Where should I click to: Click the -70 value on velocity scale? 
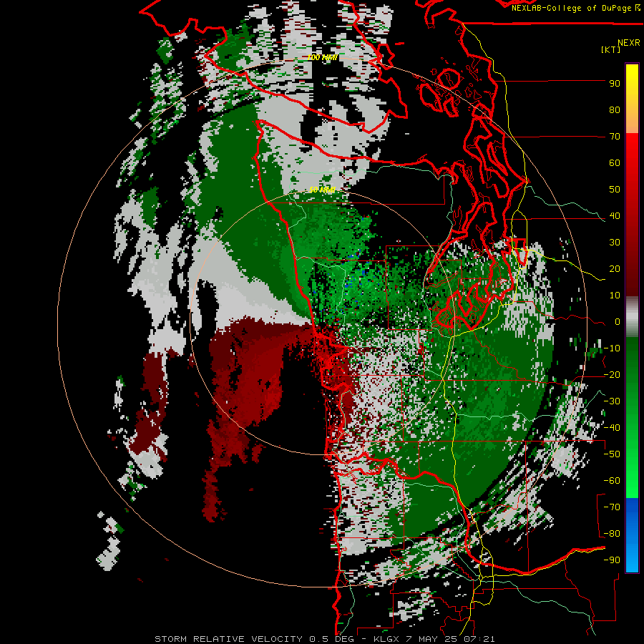(x=612, y=507)
